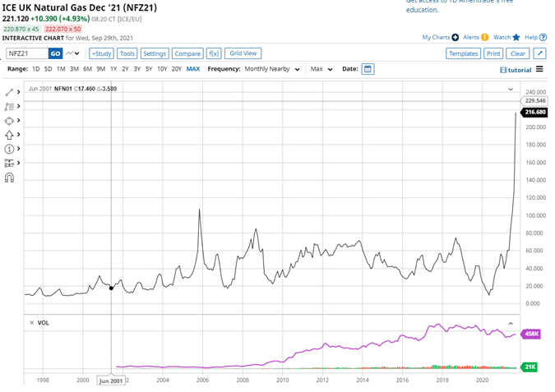Set range to 1Y
The width and height of the screenshot is (555, 392).
(x=113, y=69)
